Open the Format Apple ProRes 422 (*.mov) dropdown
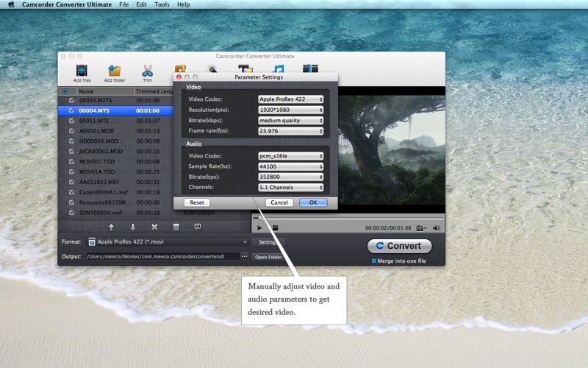588x368 pixels. 168,242
